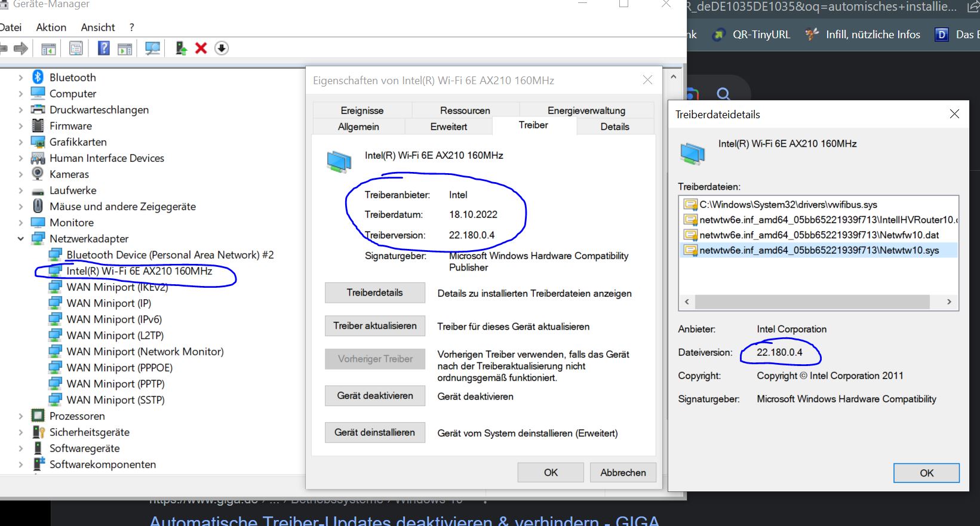Viewport: 980px width, 526px height.
Task: Expand the Firmware tree node
Action: coord(20,126)
